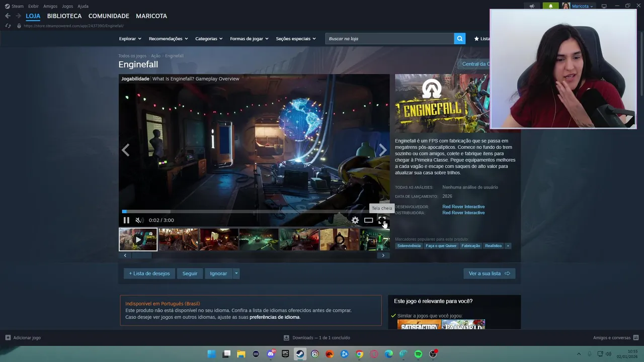
Task: Select the Sobrevivência tag
Action: pyautogui.click(x=409, y=246)
